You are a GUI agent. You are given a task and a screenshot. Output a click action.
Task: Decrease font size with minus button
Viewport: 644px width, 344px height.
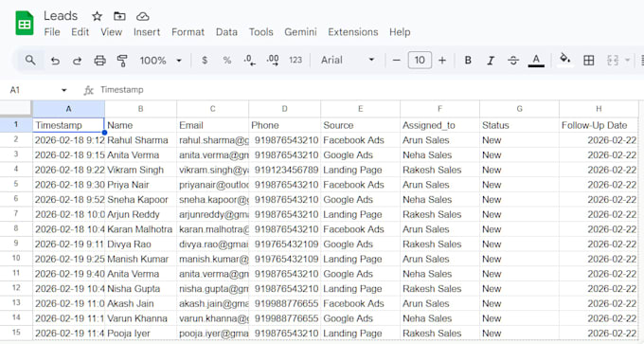click(x=396, y=61)
